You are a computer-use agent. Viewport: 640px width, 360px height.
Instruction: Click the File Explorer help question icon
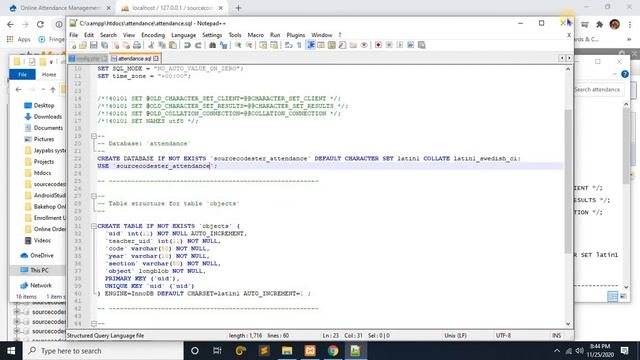(625, 74)
